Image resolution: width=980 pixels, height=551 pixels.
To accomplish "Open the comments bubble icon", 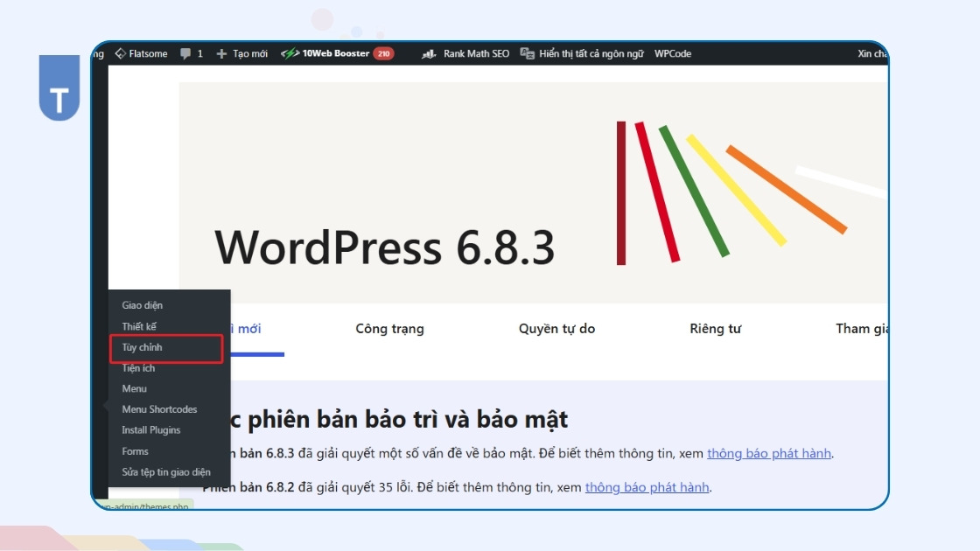I will (185, 53).
